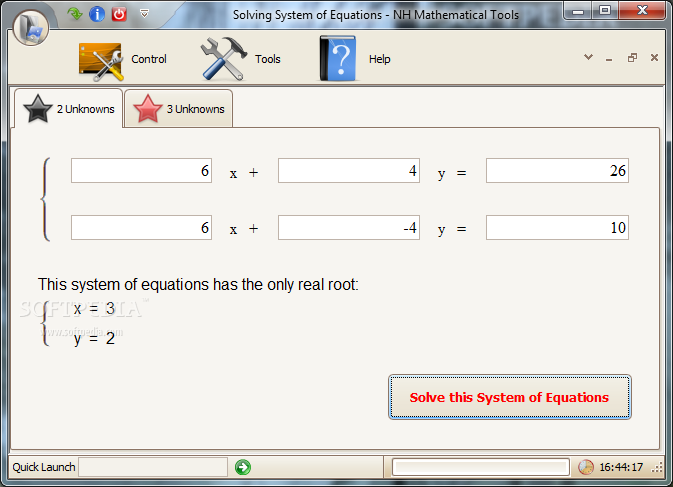673x487 pixels.
Task: Focus the second equation constant field 10
Action: pyautogui.click(x=557, y=227)
